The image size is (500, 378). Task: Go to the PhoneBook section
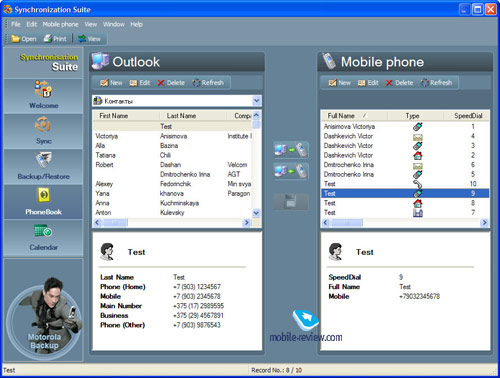(x=43, y=202)
